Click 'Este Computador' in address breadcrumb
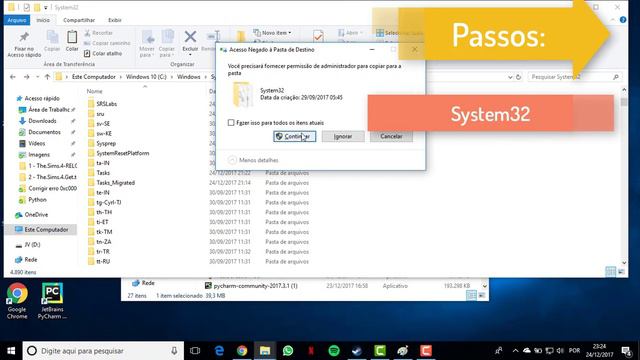 click(x=94, y=77)
